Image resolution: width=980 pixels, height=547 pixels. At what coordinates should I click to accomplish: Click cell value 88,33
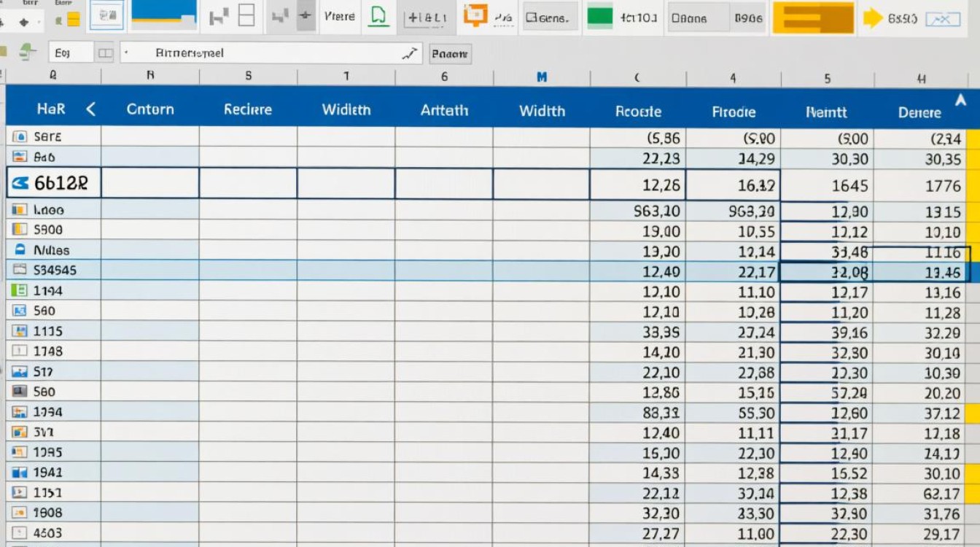(661, 412)
